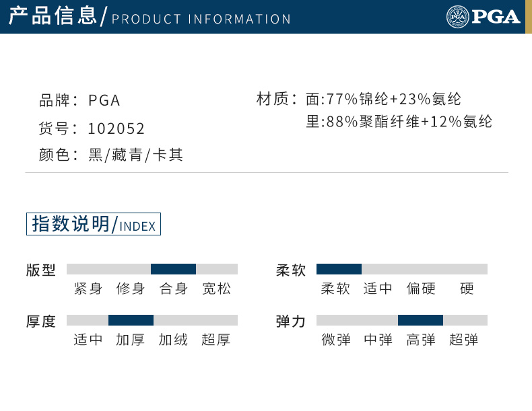Click the lining line 里:88%聚酯纤维+12%氨纶
Viewport: 532px width, 411px height.
(x=399, y=122)
